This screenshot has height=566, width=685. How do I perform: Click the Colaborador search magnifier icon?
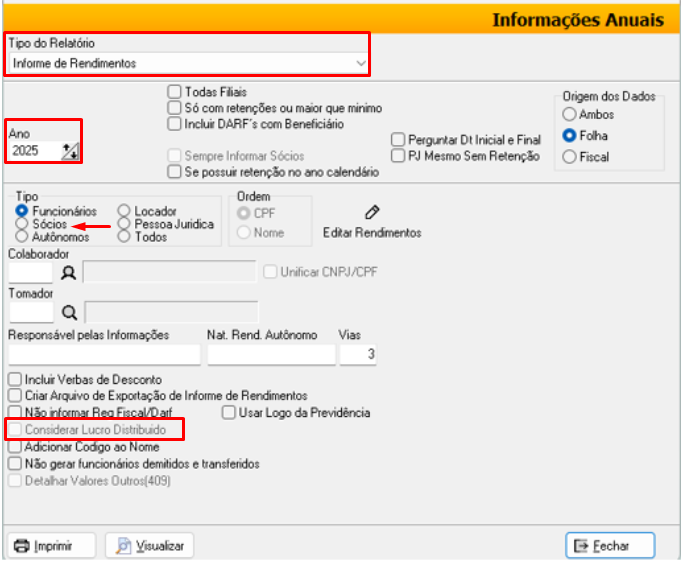(x=69, y=272)
